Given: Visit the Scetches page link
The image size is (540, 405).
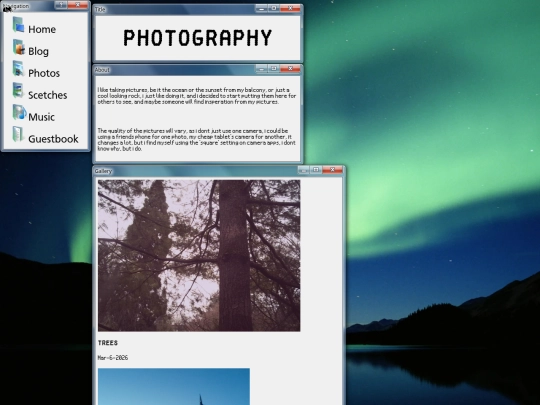Looking at the screenshot, I should click(48, 95).
